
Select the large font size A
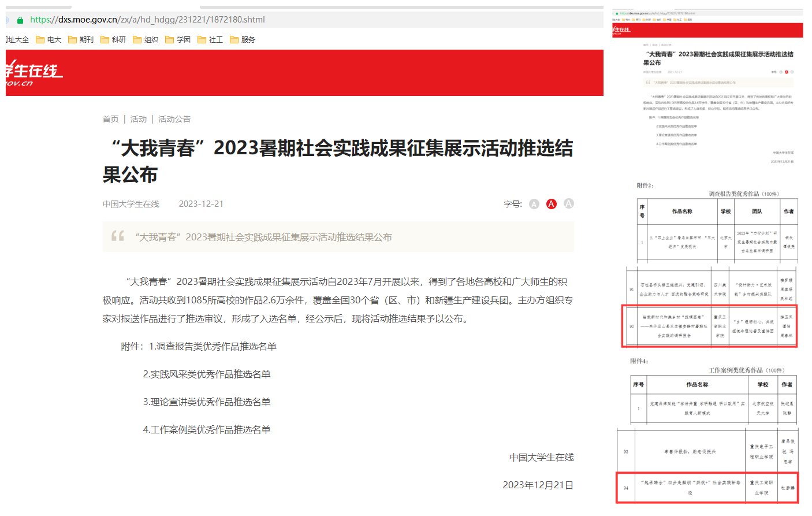coord(569,204)
